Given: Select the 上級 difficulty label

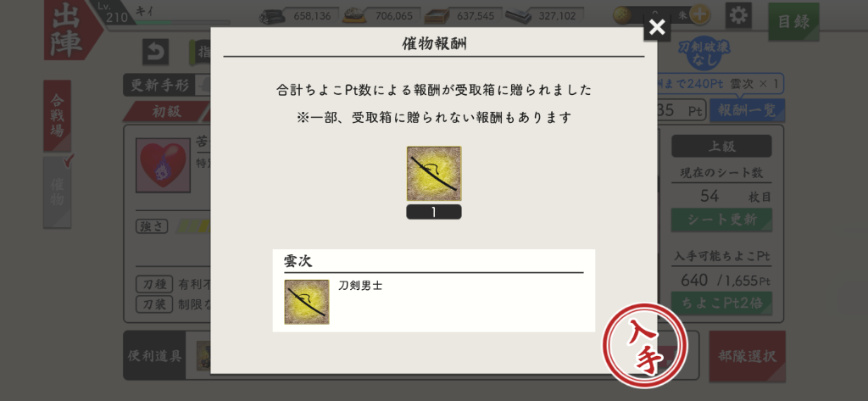Looking at the screenshot, I should click(x=721, y=146).
